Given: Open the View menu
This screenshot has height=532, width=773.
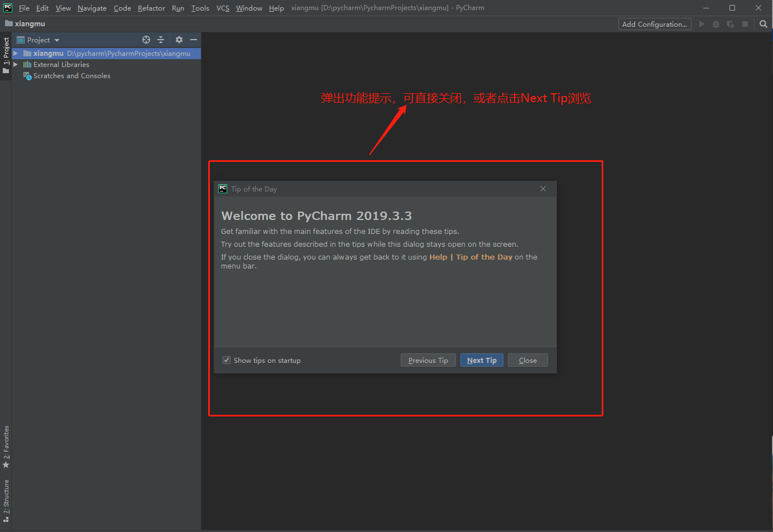Looking at the screenshot, I should [63, 8].
